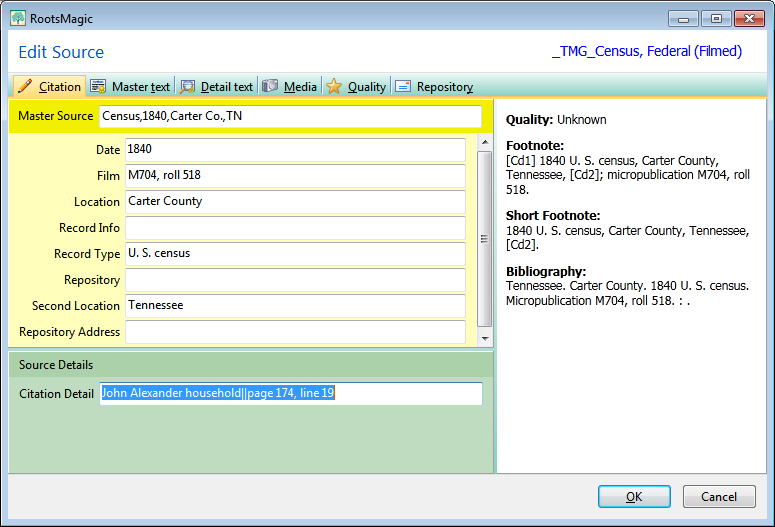Screen dimensions: 775x527
Task: Open the Quality tab
Action: (356, 87)
